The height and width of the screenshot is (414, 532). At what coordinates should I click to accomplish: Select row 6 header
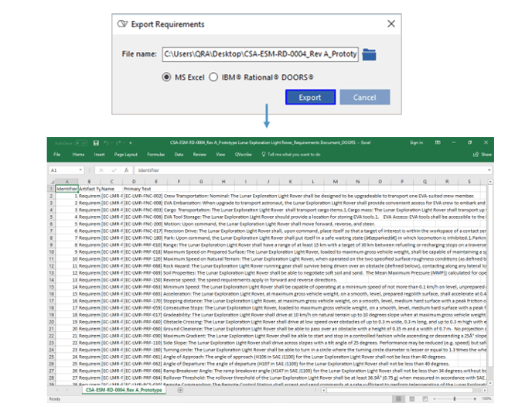coord(52,224)
